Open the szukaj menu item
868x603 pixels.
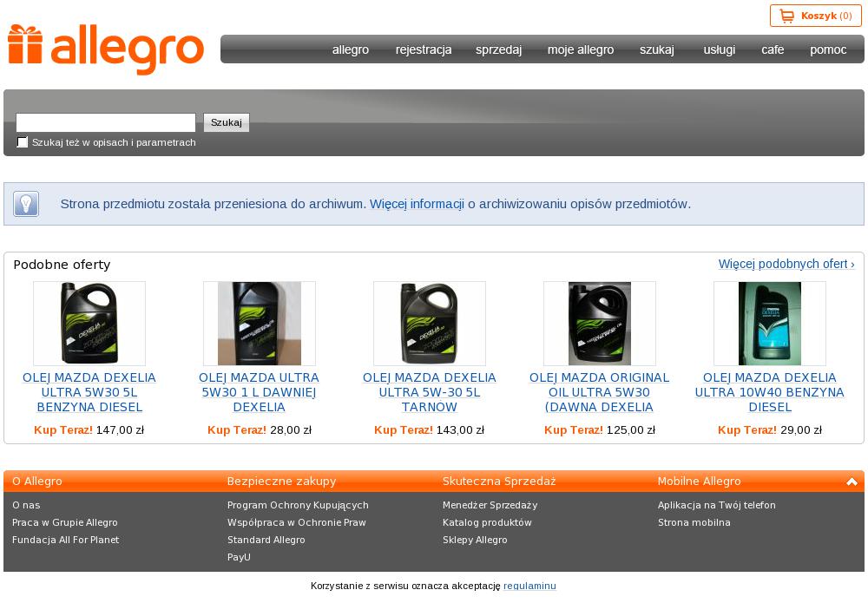(657, 49)
